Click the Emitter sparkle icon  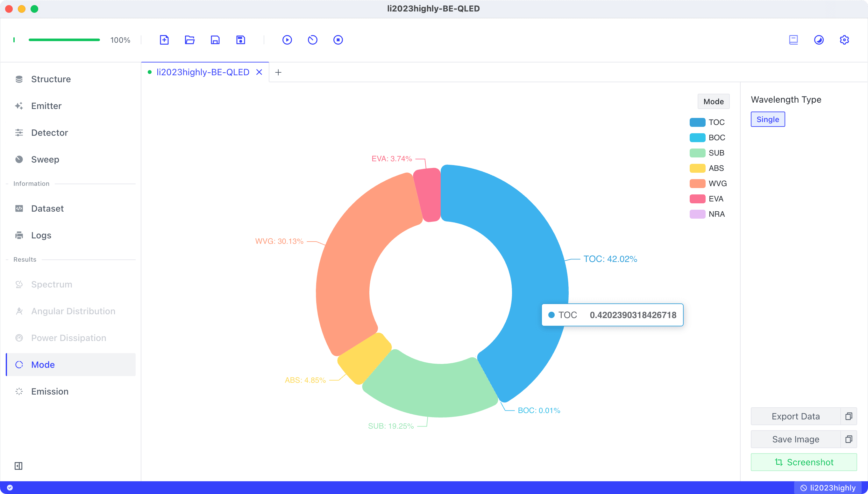click(19, 106)
